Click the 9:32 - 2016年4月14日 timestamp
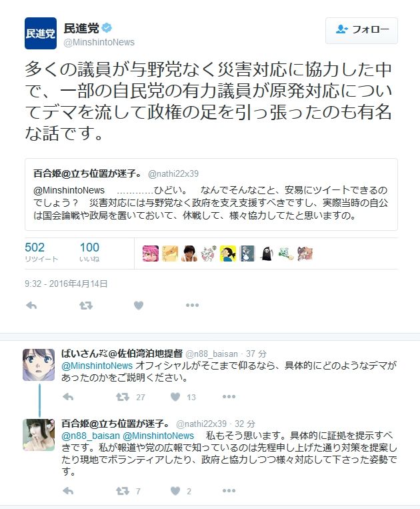 click(x=66, y=284)
